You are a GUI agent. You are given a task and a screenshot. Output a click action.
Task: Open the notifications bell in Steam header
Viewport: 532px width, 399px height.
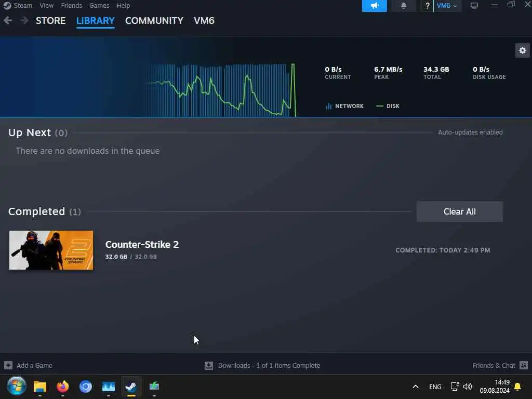click(x=403, y=6)
